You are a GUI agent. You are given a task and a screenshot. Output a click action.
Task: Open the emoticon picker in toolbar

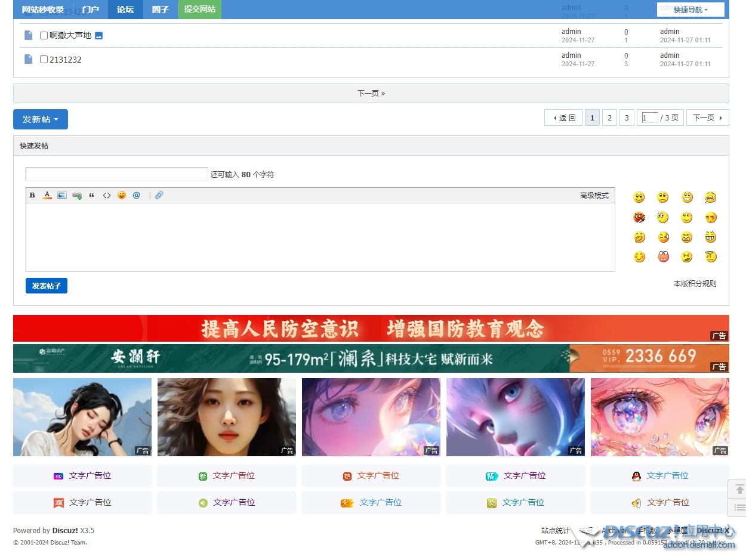pyautogui.click(x=122, y=196)
